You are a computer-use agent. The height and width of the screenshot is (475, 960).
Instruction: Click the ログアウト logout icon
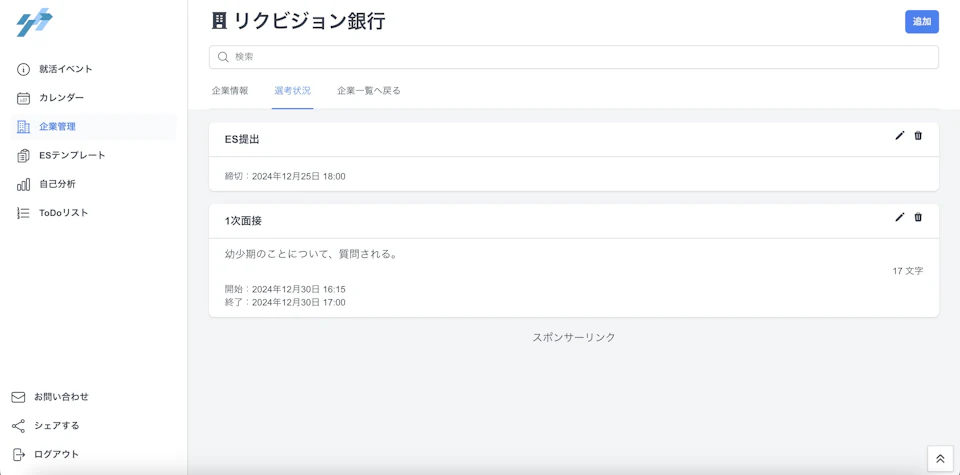[x=19, y=454]
